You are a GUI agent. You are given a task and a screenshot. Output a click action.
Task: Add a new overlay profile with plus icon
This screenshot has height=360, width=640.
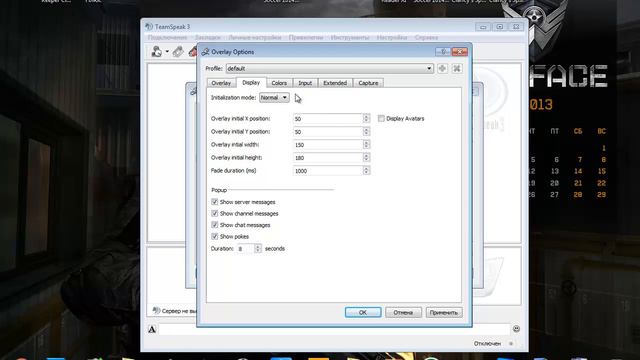(x=442, y=69)
